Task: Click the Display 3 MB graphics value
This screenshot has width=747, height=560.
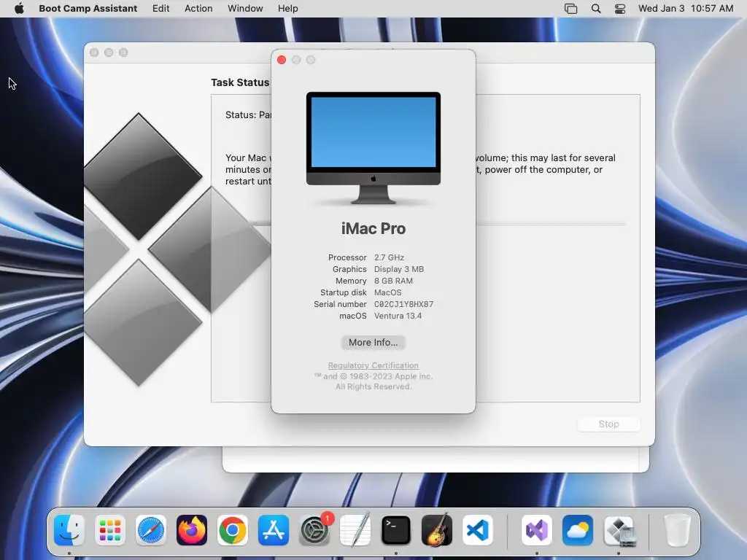Action: coord(399,269)
